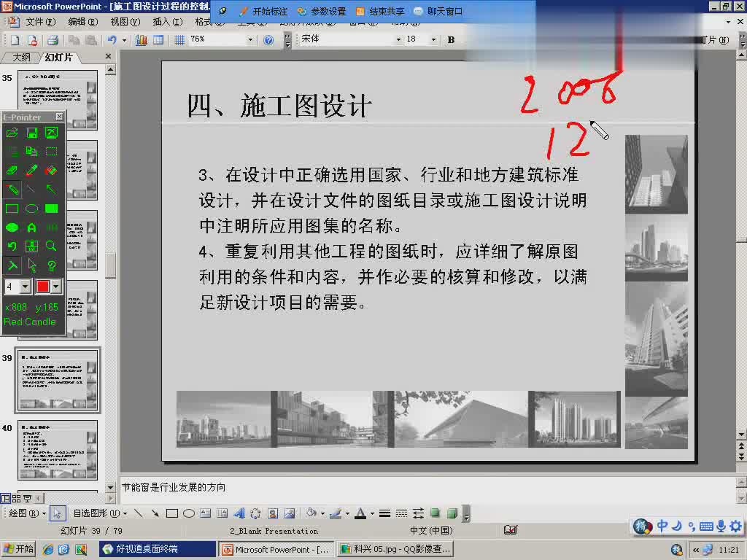Toggle the Show Grid toolbar icon
The image size is (747, 560).
179,40
